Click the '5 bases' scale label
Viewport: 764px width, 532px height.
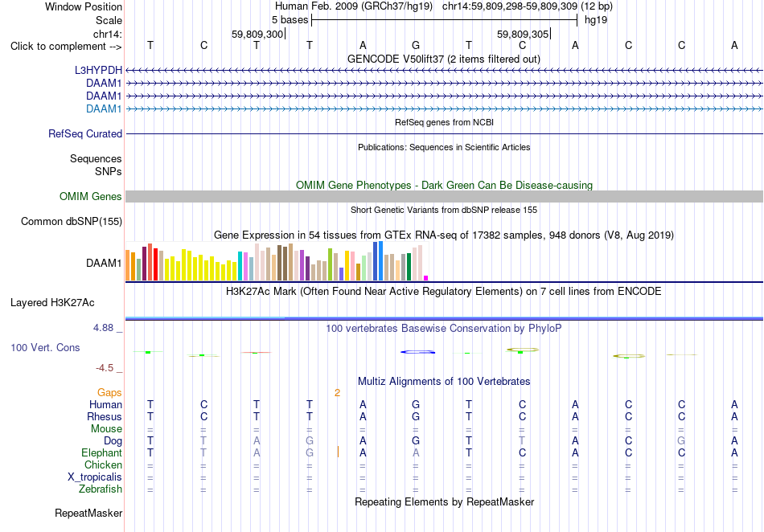pos(290,20)
